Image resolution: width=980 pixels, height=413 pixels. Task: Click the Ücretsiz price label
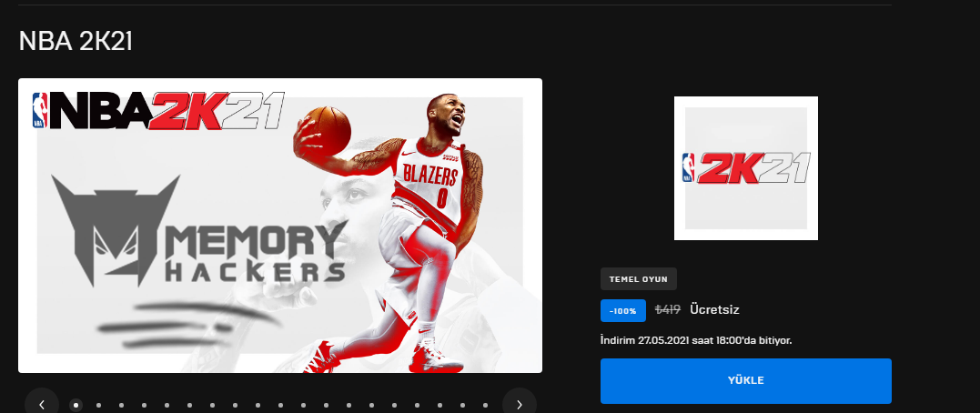tap(714, 309)
